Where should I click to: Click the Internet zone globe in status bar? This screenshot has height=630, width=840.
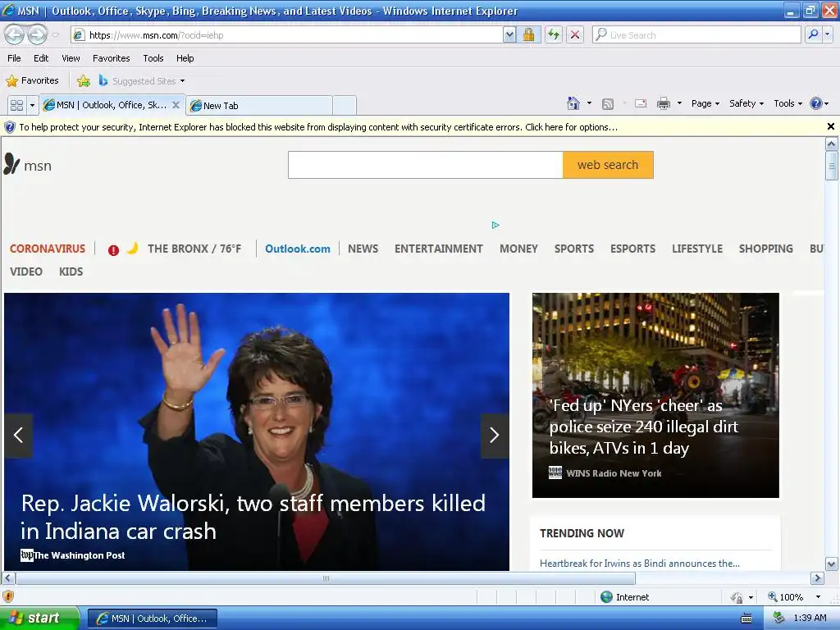point(606,597)
